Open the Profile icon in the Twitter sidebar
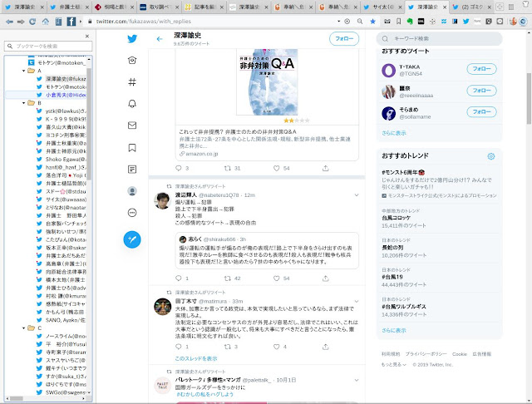 click(132, 191)
